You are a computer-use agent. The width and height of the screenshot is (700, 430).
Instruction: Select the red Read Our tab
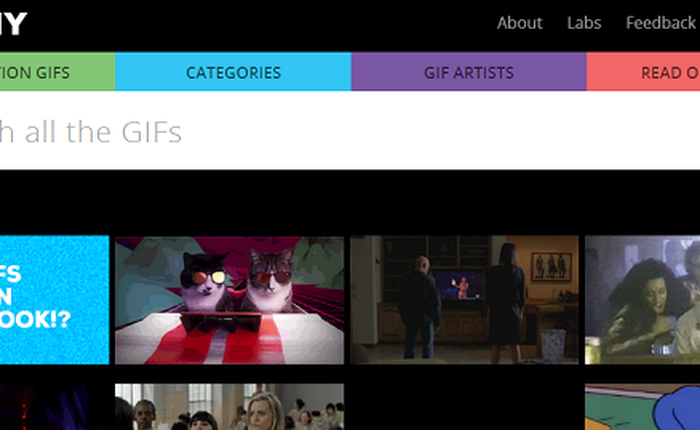[x=643, y=71]
